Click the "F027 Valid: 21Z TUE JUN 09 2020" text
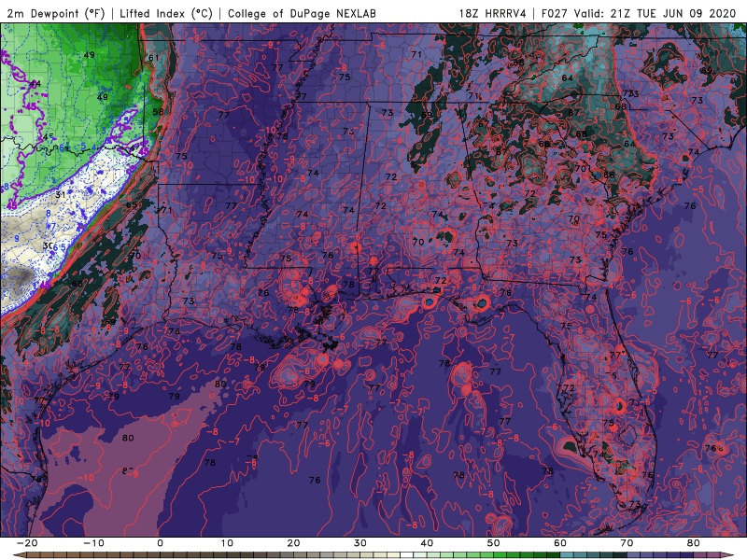The image size is (747, 560). (x=639, y=13)
